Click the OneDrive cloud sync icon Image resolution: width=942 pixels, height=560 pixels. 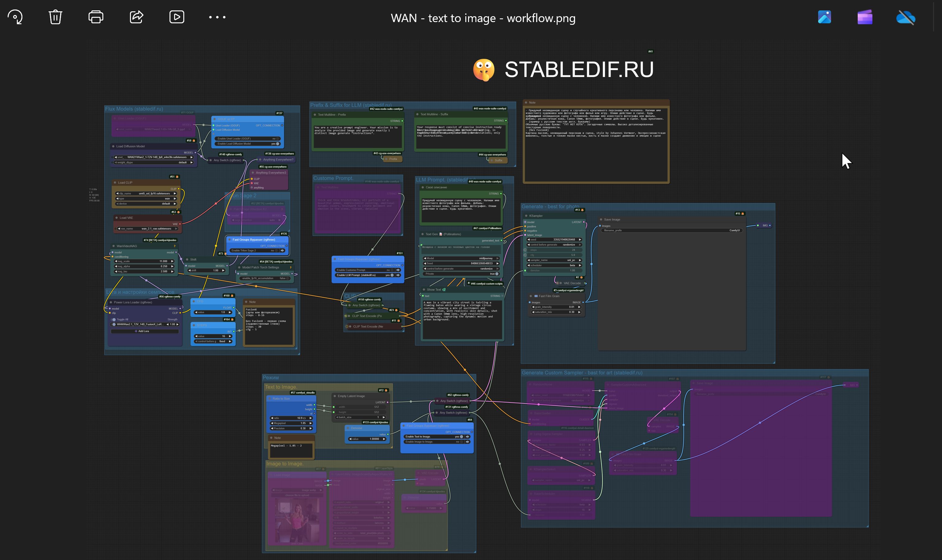[x=906, y=17]
